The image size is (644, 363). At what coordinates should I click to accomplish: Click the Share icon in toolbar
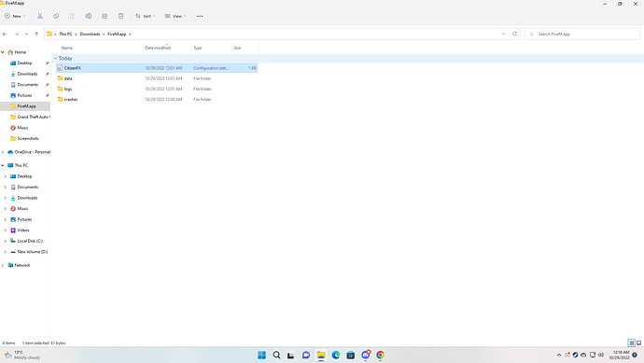[x=105, y=16]
